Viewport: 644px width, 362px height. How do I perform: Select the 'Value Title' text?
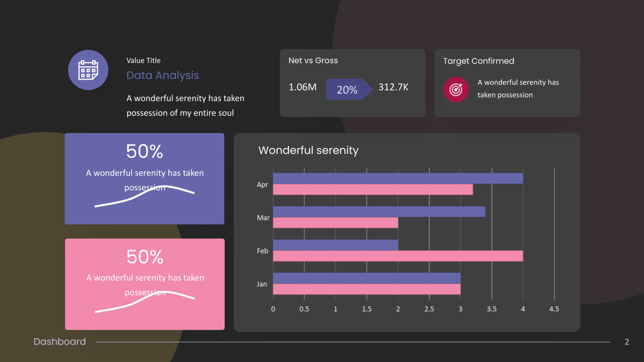(x=143, y=60)
